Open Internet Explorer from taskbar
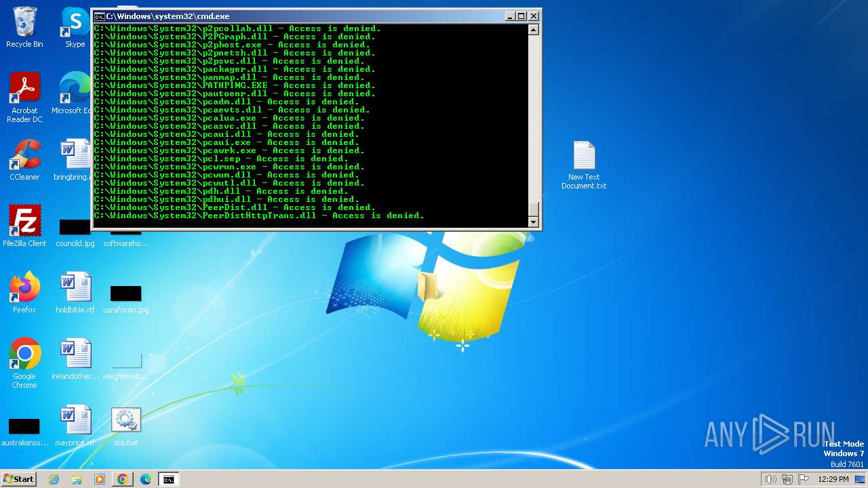The height and width of the screenshot is (488, 868). click(x=54, y=479)
